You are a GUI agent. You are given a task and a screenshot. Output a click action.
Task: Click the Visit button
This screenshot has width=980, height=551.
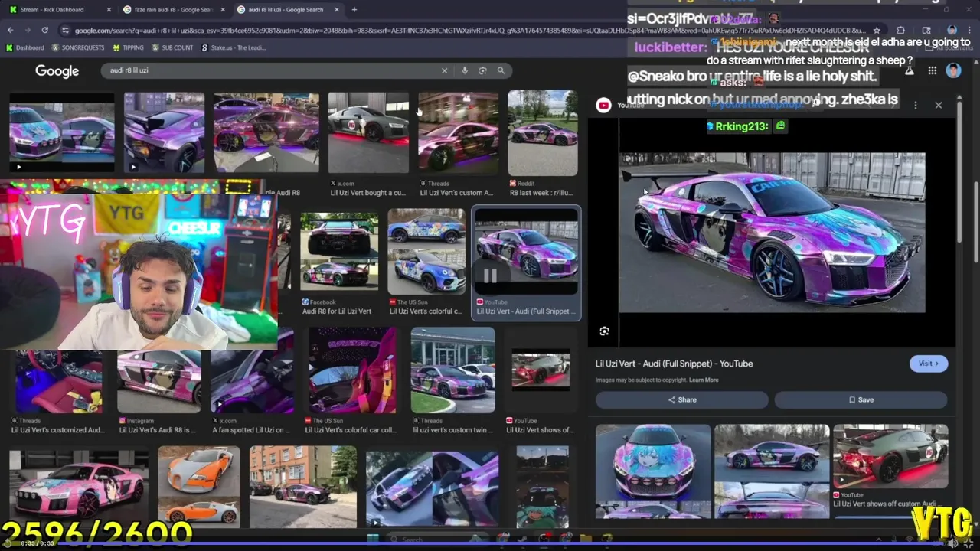[929, 364]
